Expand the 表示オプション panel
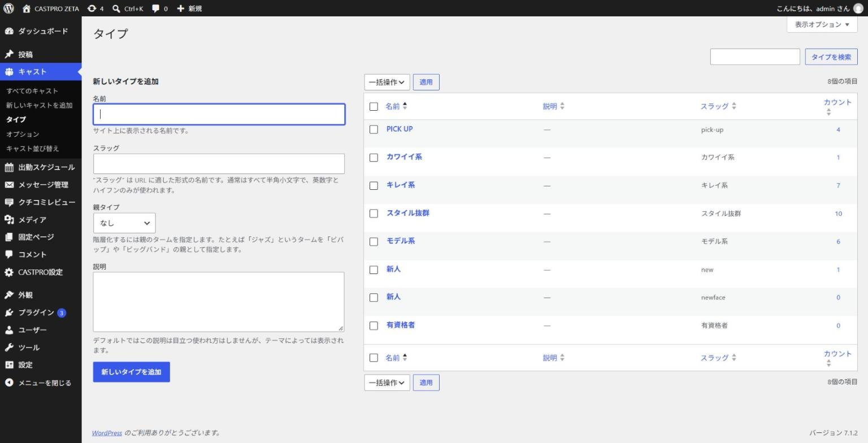This screenshot has width=868, height=443. [822, 24]
